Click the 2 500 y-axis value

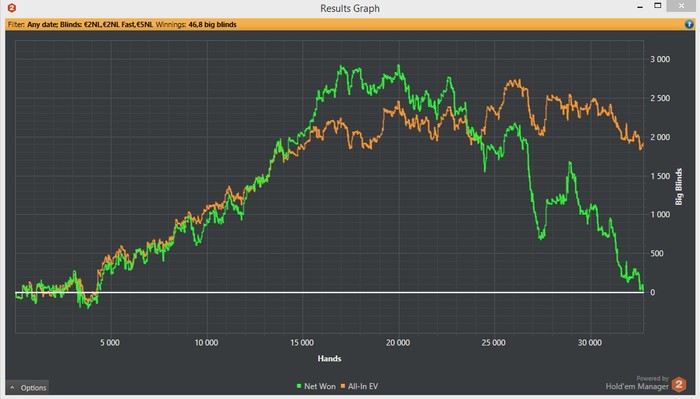tap(660, 98)
